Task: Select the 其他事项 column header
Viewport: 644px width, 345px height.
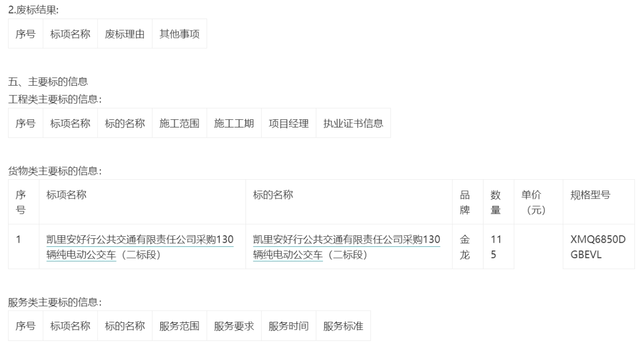Action: 179,34
